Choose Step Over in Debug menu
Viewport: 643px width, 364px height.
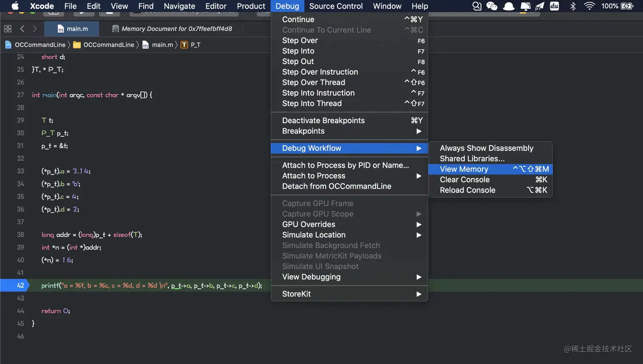300,40
